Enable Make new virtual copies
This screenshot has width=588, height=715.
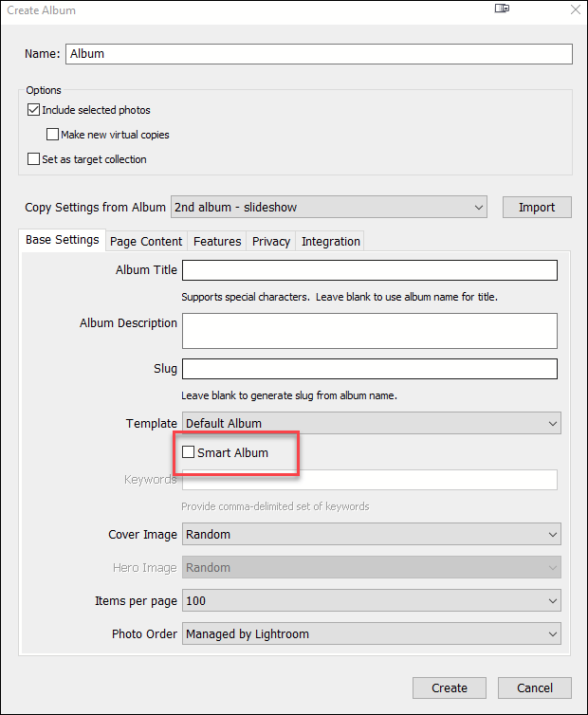(52, 135)
